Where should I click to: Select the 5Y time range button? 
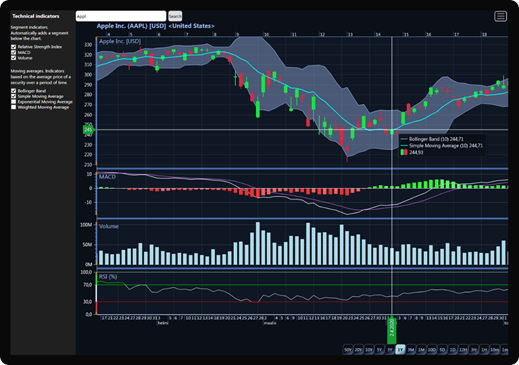[x=379, y=350]
